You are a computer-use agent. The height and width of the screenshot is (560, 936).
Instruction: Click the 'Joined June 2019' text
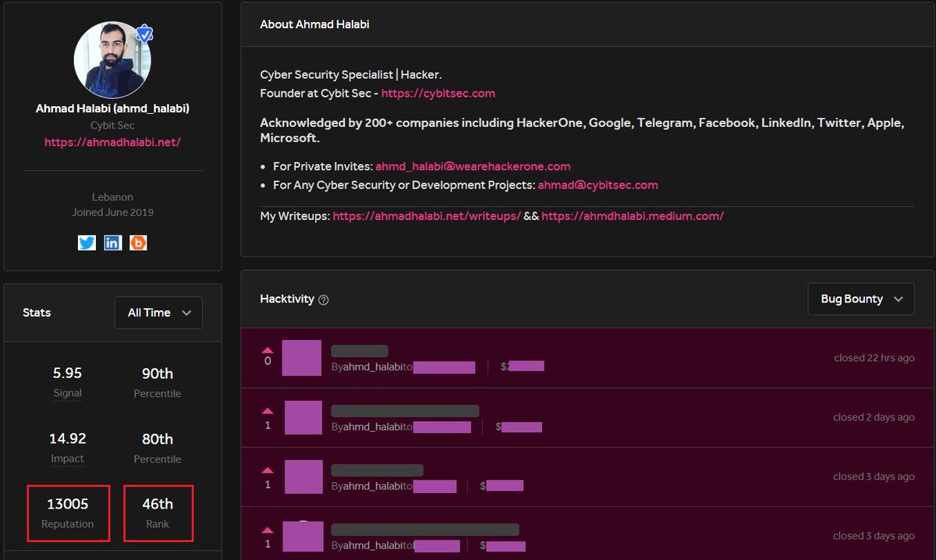click(x=112, y=212)
